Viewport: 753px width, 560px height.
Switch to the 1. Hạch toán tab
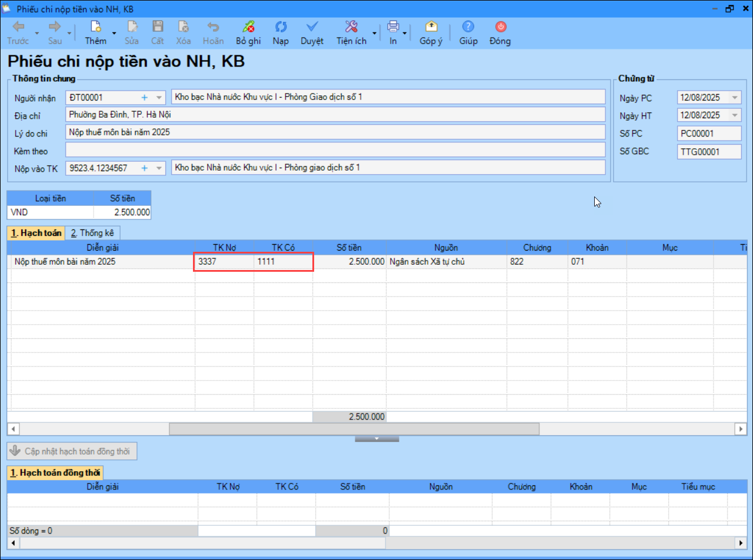[x=36, y=233]
